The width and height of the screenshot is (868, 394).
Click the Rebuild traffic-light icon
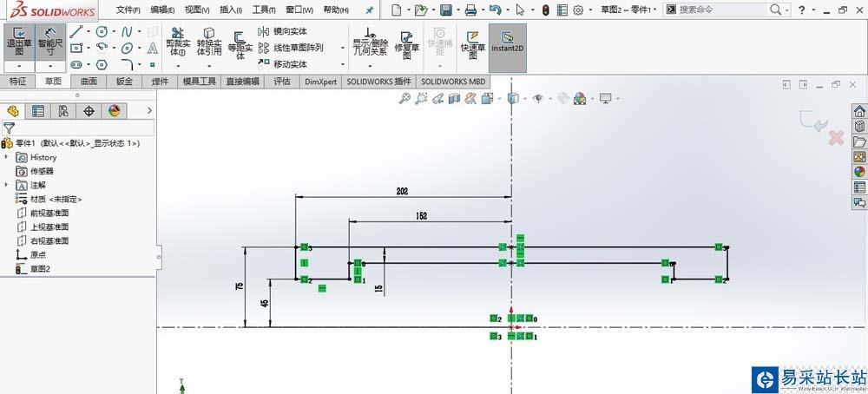pyautogui.click(x=545, y=10)
